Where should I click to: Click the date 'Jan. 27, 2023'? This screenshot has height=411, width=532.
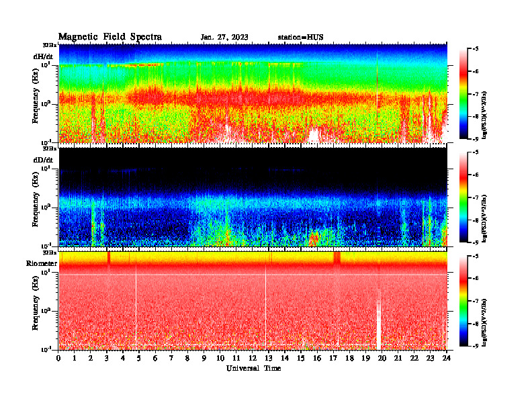[x=224, y=38]
